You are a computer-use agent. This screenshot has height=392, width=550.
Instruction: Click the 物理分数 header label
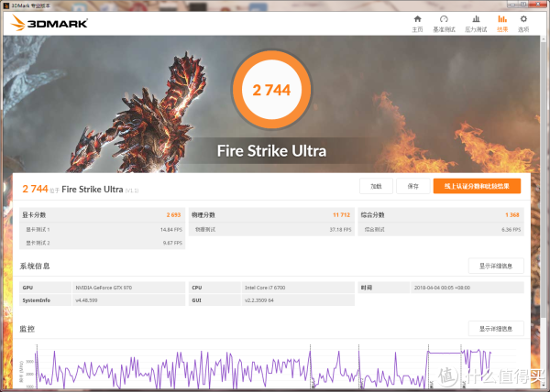[203, 214]
